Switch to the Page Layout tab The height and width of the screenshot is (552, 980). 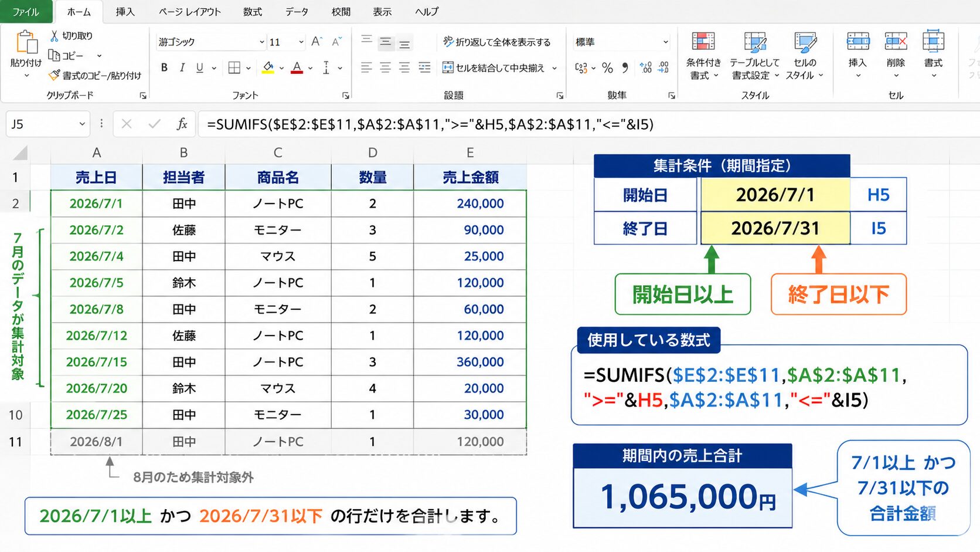tap(190, 12)
